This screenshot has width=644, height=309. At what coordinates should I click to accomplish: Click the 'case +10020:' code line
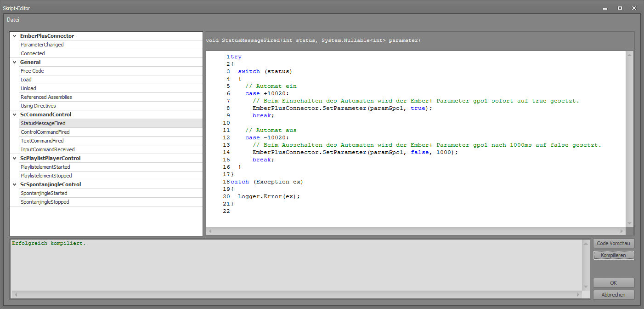(x=267, y=93)
